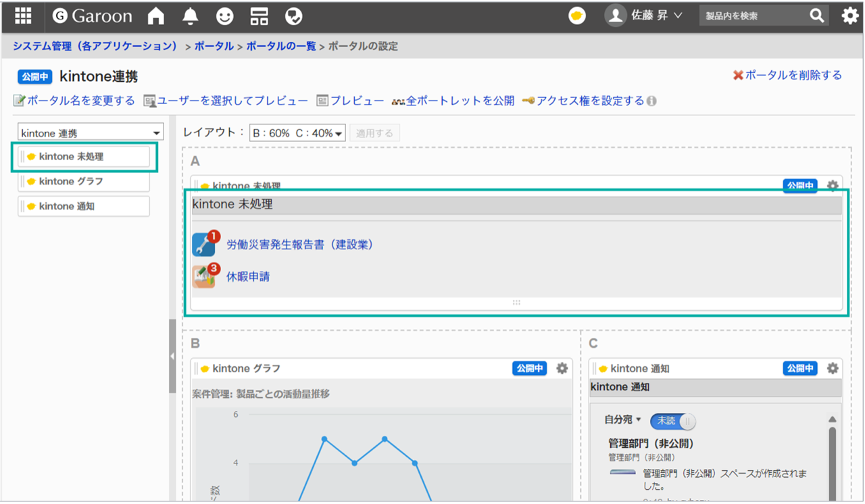This screenshot has width=865, height=504.
Task: Click the yellow kintone cloud icon in header
Action: click(577, 16)
